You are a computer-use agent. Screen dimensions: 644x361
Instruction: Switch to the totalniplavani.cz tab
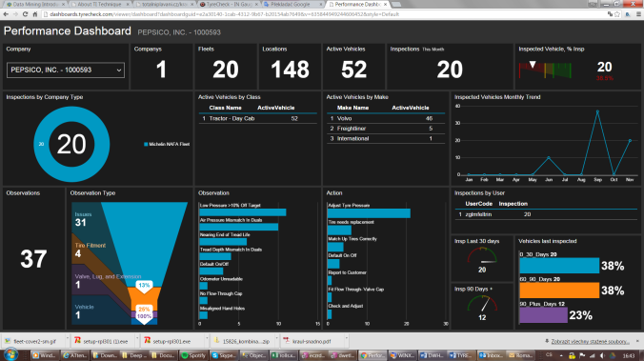164,4
